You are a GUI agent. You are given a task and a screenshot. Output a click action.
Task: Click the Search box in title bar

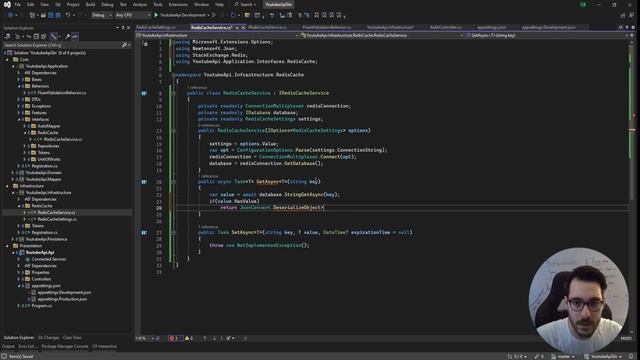[x=245, y=4]
